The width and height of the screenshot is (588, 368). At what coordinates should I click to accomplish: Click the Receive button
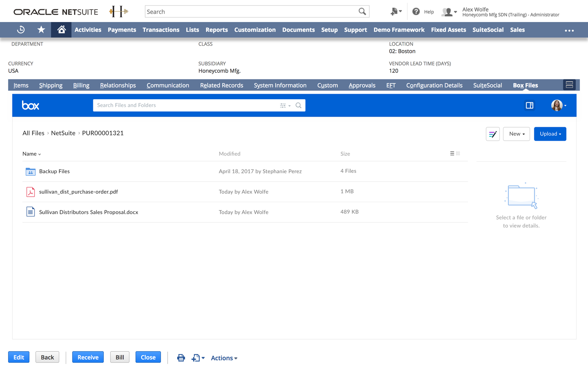[88, 357]
